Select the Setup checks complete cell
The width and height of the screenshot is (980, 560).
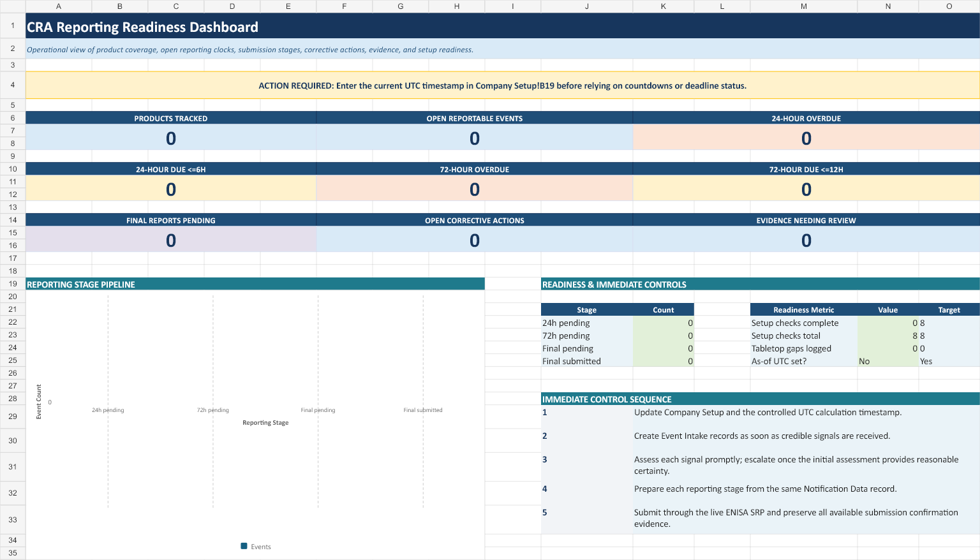pyautogui.click(x=804, y=322)
